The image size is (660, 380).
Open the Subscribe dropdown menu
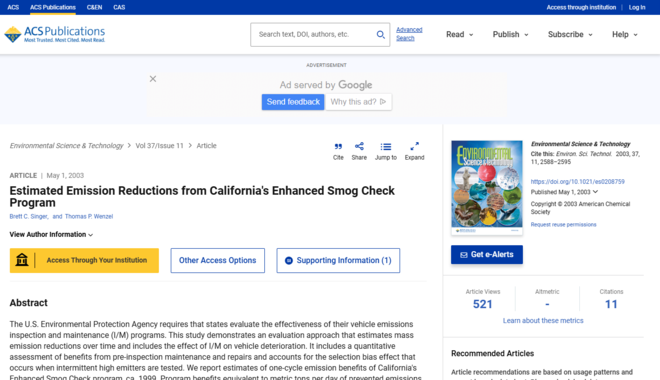coord(570,35)
